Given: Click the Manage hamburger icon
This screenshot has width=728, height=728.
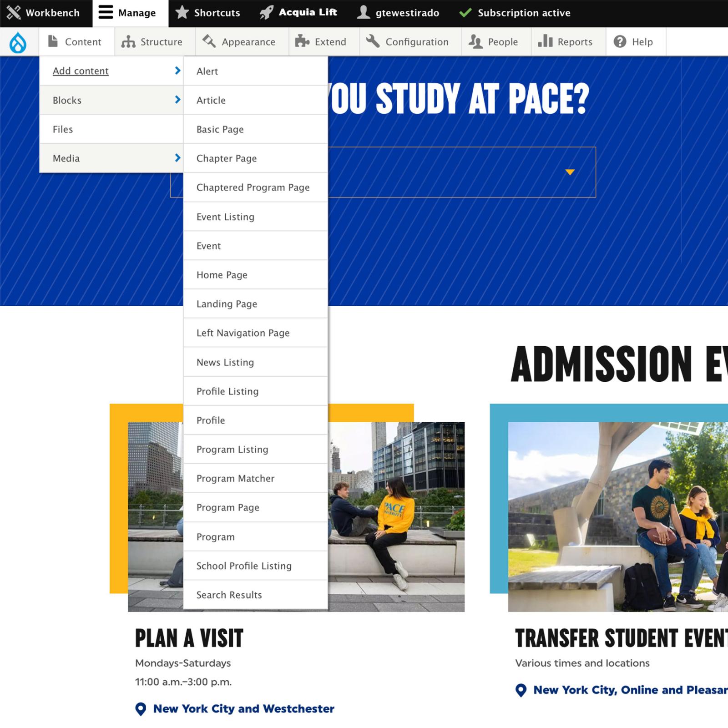Looking at the screenshot, I should pos(105,12).
